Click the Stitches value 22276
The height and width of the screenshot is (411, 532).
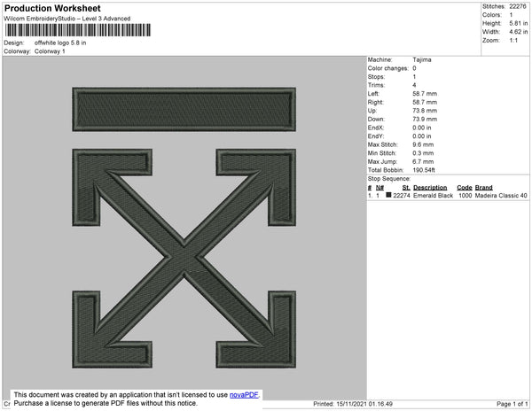(518, 6)
